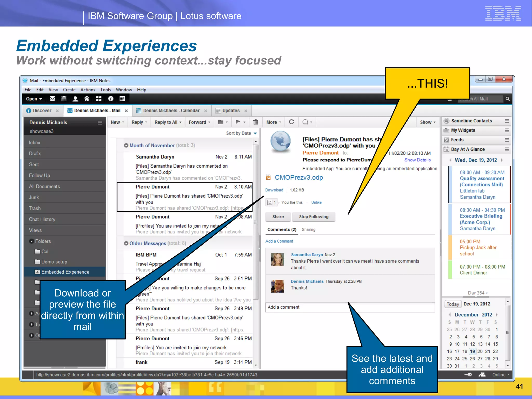532x399 pixels.
Task: Open the New message dropdown
Action: coord(117,122)
